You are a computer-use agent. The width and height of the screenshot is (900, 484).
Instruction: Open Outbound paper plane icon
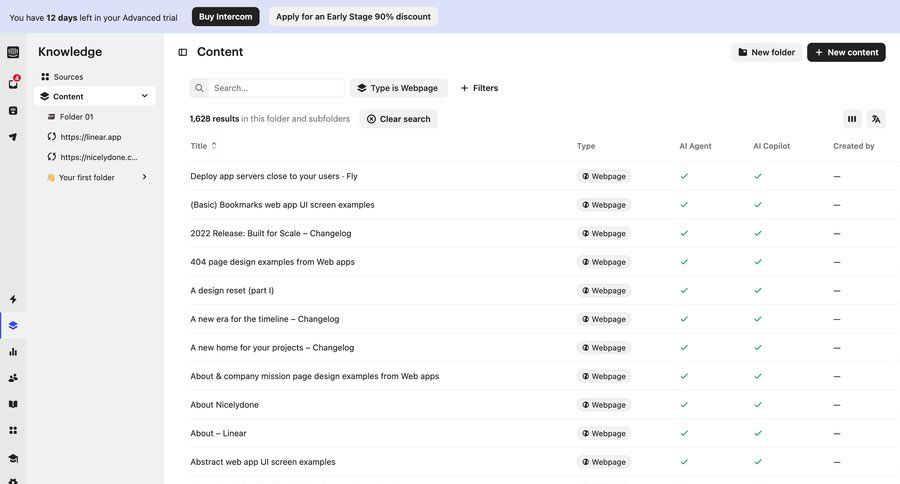tap(13, 137)
